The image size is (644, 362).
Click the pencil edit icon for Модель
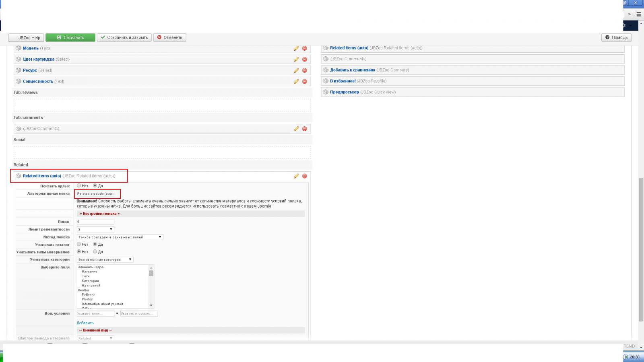coord(296,48)
